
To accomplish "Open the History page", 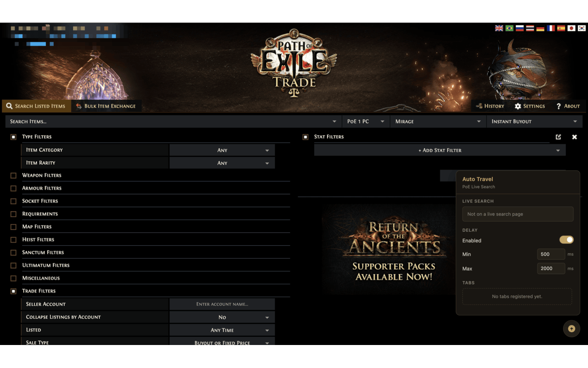I will point(490,106).
